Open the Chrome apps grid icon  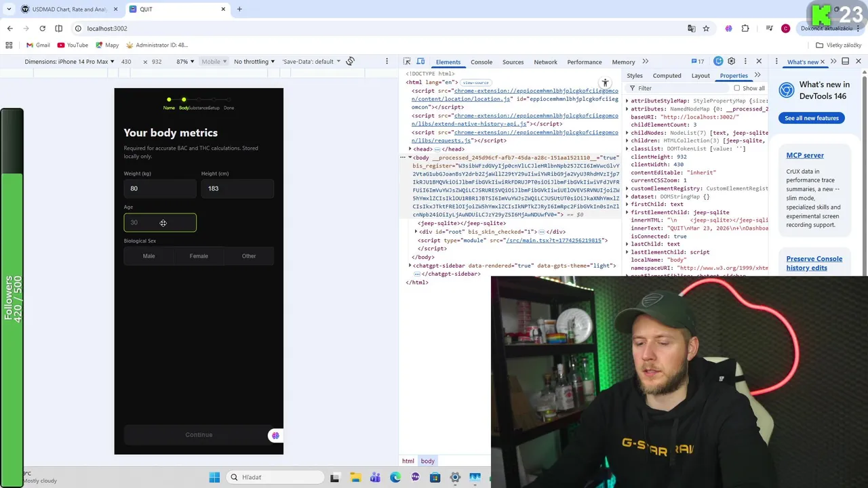[9, 45]
